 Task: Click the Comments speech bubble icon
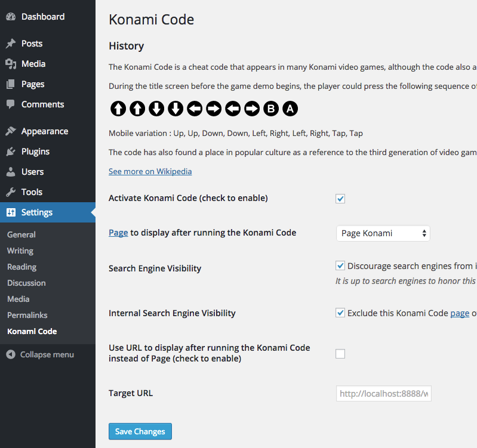tap(11, 104)
